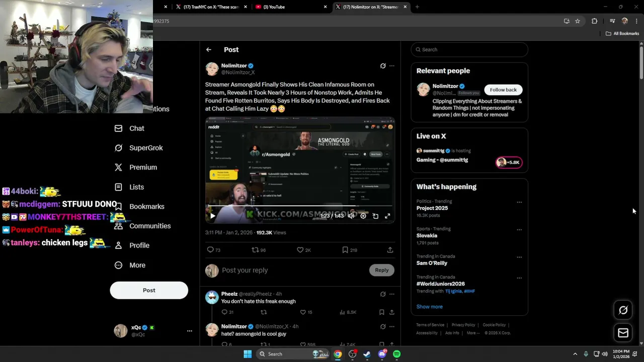Bookmark the post showing 219 bookmarks
Viewport: 644px width, 362px height.
pyautogui.click(x=350, y=250)
